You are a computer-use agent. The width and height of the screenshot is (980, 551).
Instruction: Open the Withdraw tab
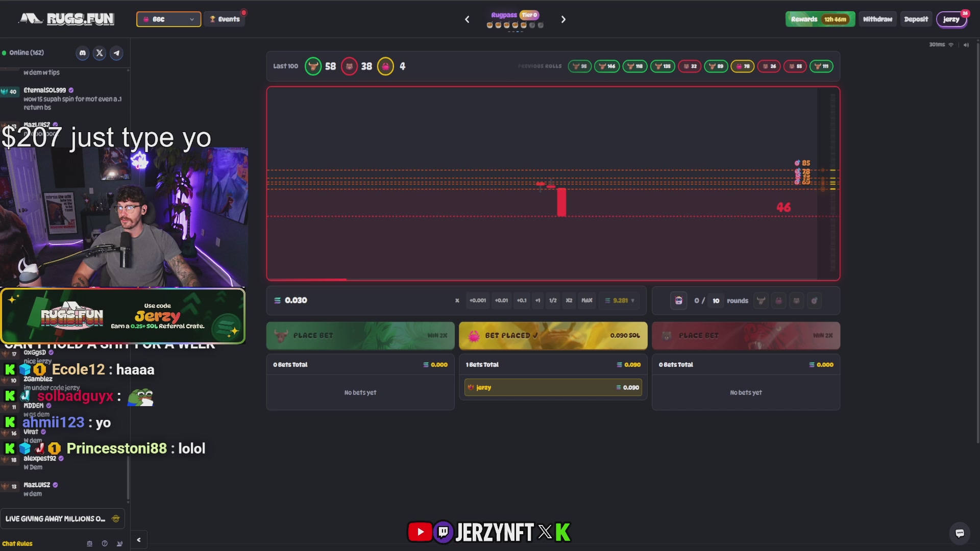click(x=877, y=19)
